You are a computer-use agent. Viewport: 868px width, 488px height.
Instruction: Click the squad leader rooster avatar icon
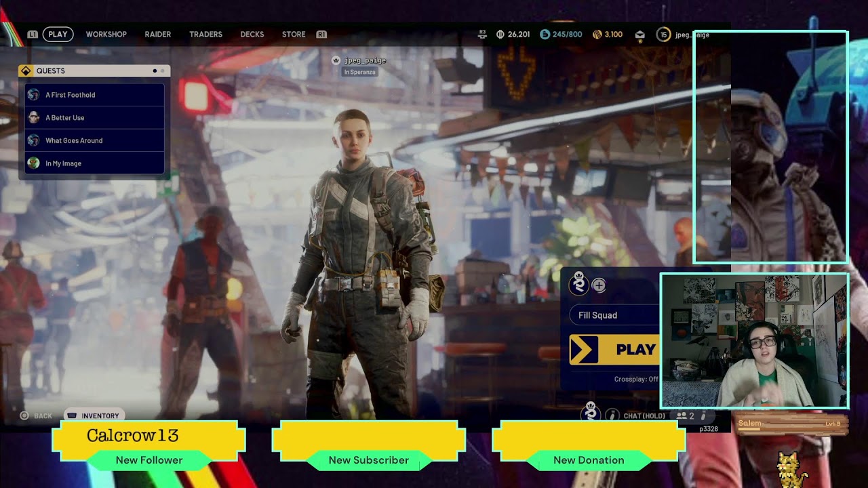[578, 283]
